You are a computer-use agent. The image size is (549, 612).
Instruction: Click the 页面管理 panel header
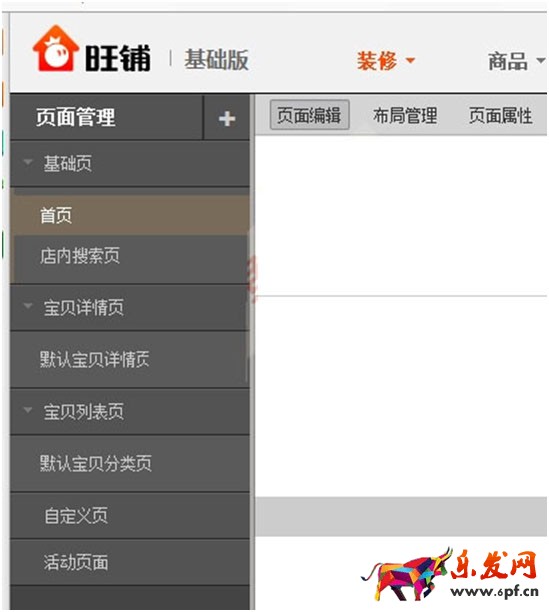coord(106,117)
